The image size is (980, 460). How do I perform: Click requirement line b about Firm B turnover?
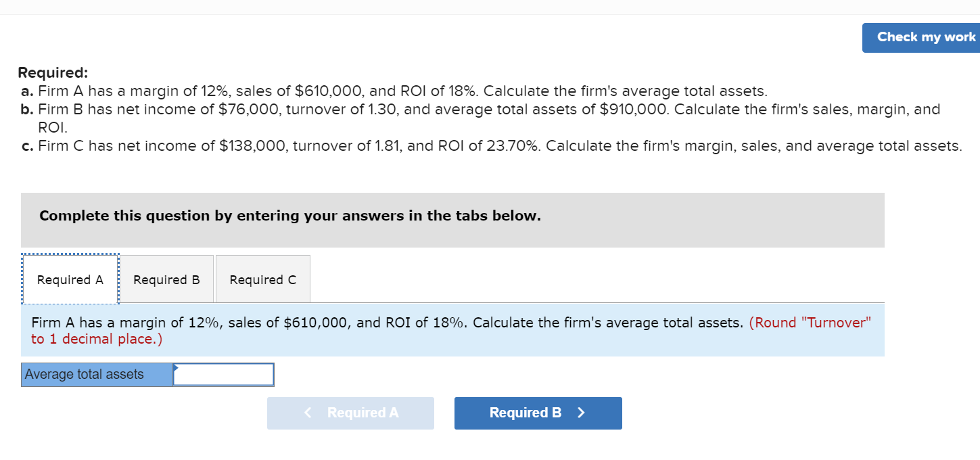pos(473,109)
